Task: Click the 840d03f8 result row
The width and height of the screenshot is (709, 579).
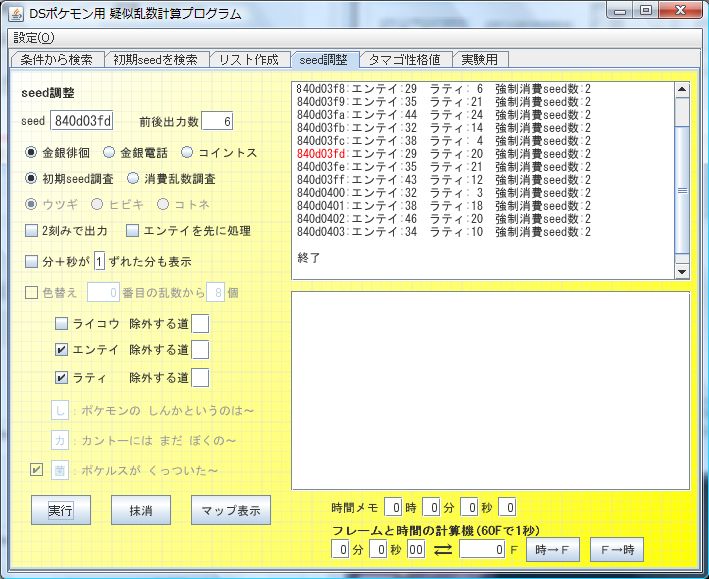Action: pos(444,89)
